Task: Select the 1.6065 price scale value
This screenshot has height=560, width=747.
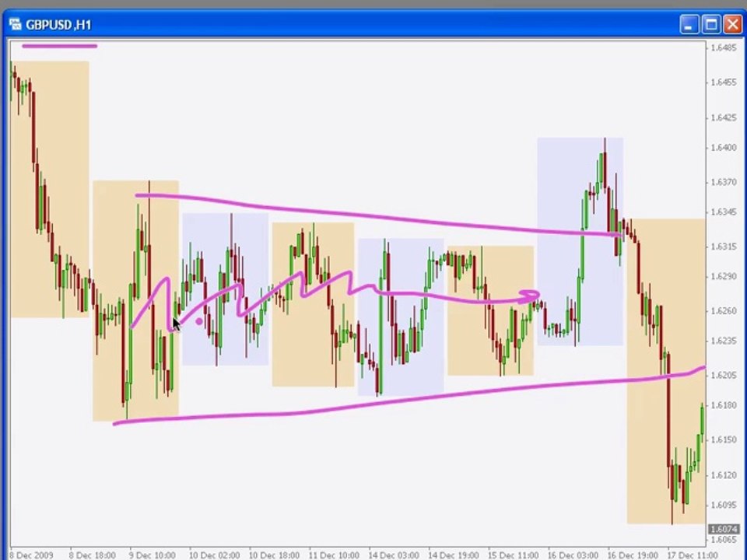Action: [723, 540]
